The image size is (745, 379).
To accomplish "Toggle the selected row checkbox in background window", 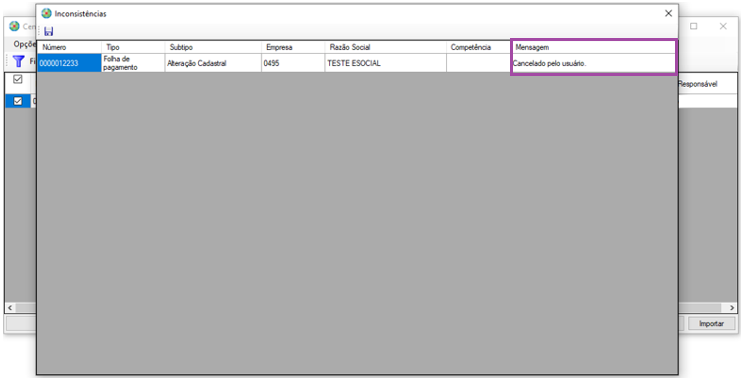I will tap(18, 101).
